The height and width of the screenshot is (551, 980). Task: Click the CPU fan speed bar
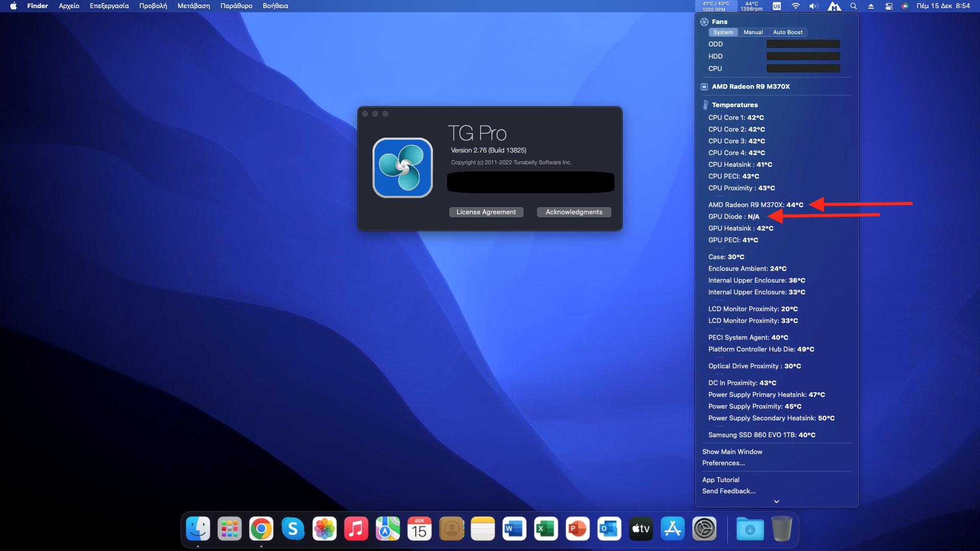coord(803,68)
